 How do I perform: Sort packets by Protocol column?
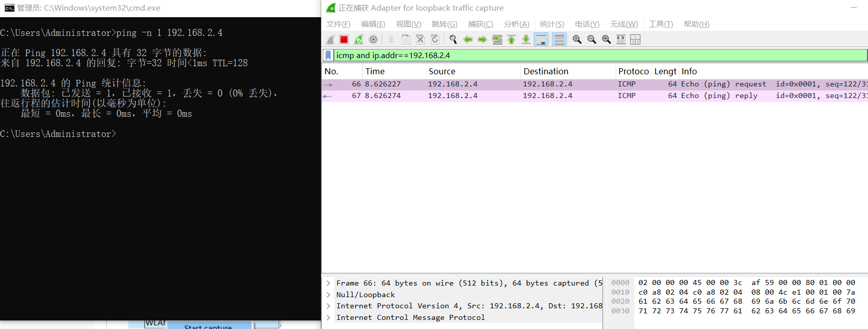tap(633, 71)
